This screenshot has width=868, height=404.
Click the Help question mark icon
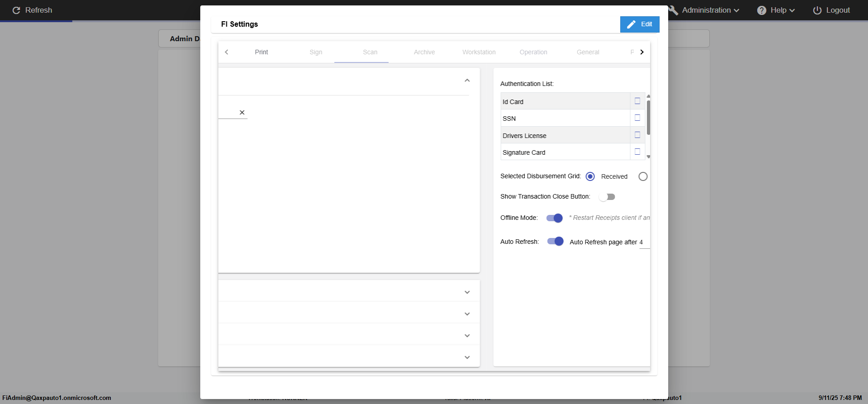[x=761, y=10]
